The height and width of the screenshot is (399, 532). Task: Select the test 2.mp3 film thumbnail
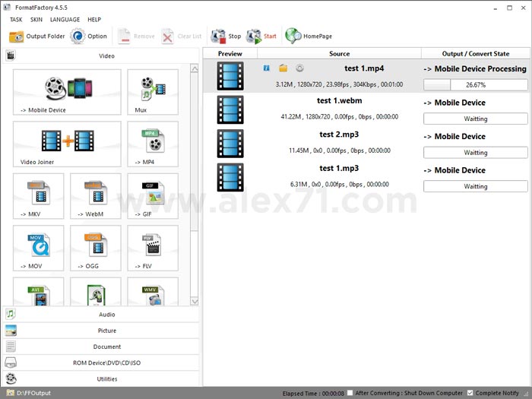click(x=230, y=144)
